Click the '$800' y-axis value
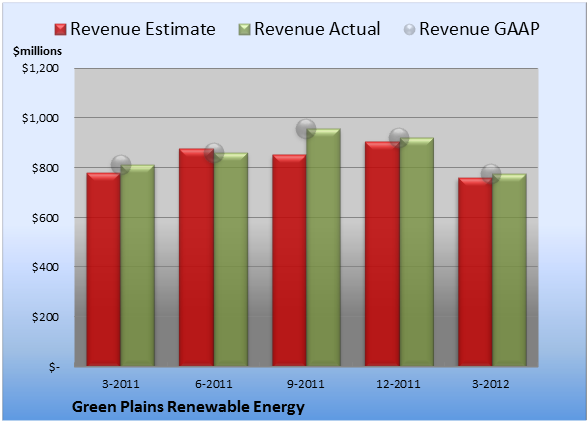 [45, 168]
